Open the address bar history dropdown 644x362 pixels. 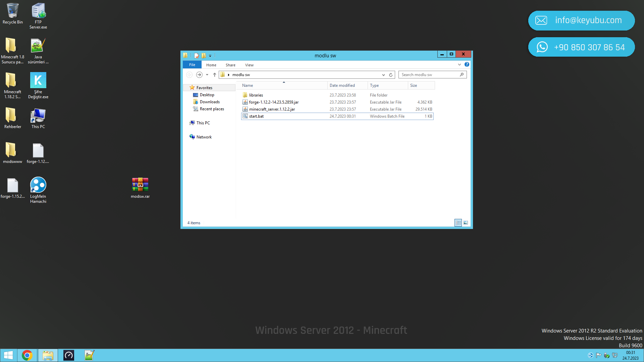(383, 75)
